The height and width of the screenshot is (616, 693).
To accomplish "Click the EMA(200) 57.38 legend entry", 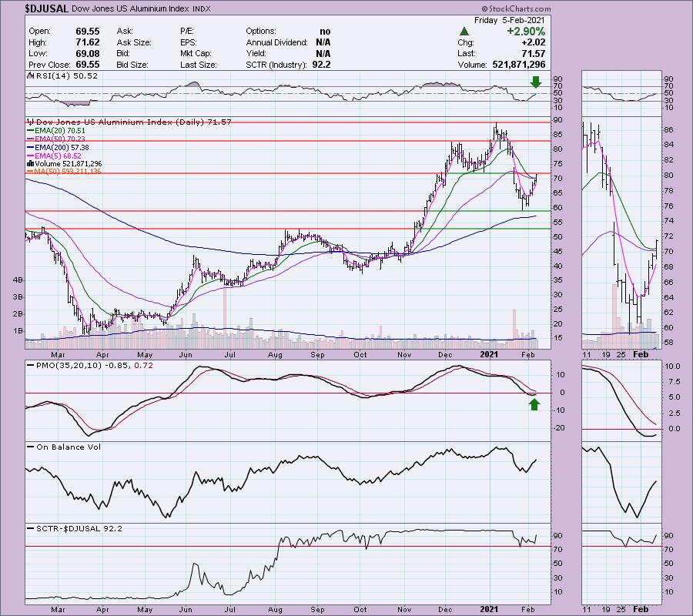I will 62,147.
